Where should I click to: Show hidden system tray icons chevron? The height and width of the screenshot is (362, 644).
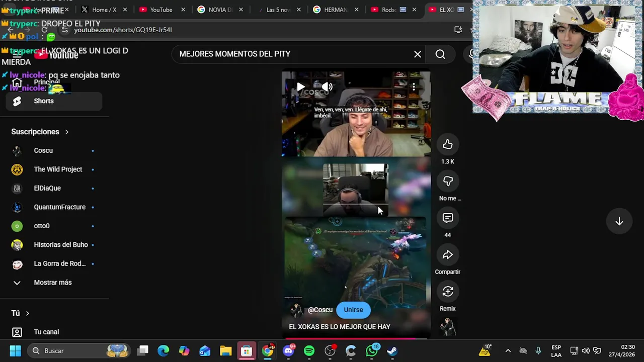coord(508,351)
